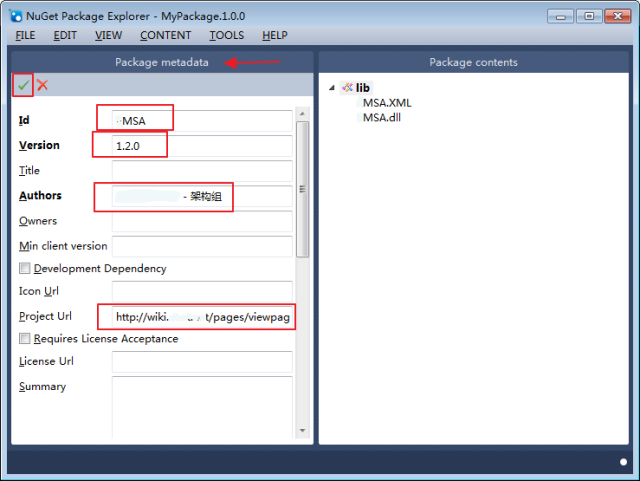Cancel metadata edits with the red X
Viewport: 640px width, 481px height.
[42, 85]
